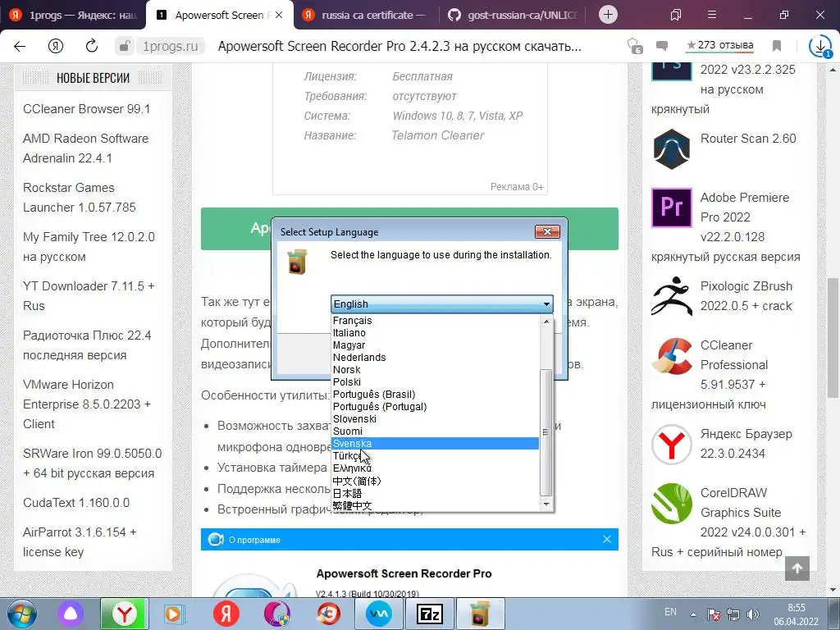Click the scroll-to-top arrow button

pyautogui.click(x=797, y=568)
